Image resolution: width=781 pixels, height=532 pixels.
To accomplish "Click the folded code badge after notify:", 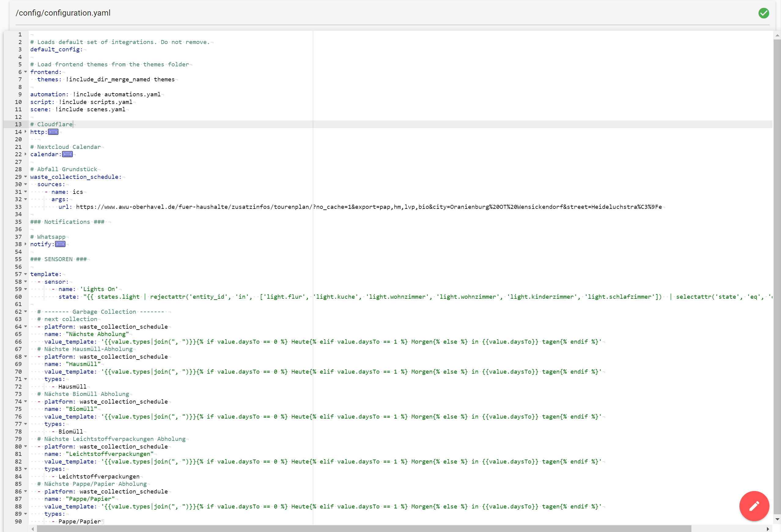I will click(x=60, y=244).
